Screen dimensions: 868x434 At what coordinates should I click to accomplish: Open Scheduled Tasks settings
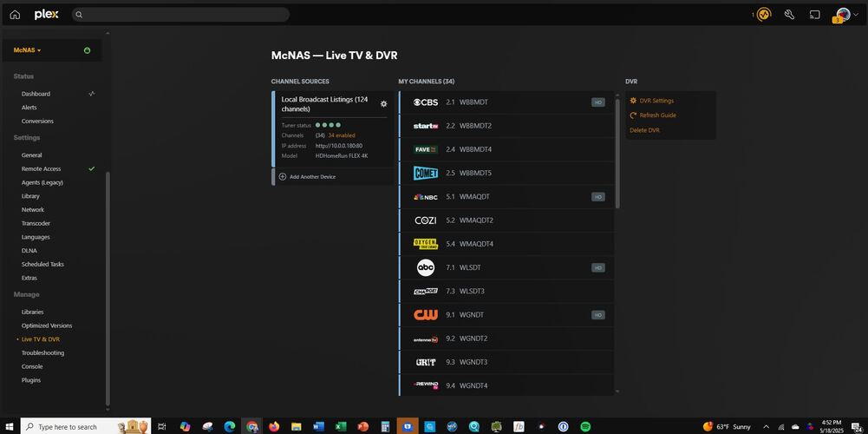click(42, 265)
